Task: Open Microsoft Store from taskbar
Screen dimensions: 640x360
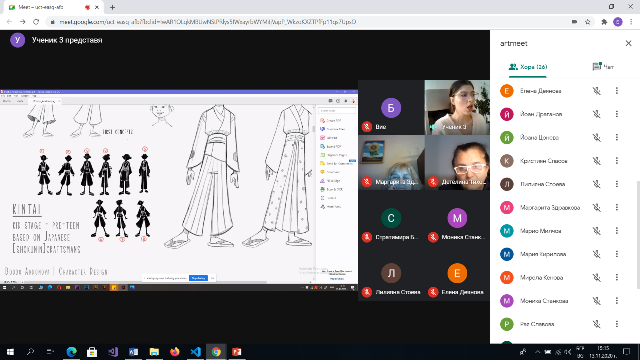Action: coord(92,351)
